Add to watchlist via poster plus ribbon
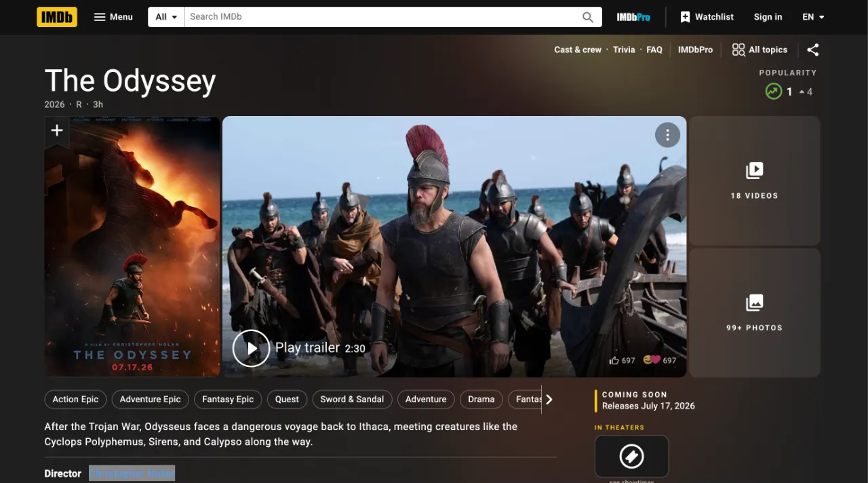The height and width of the screenshot is (483, 868). [x=57, y=131]
